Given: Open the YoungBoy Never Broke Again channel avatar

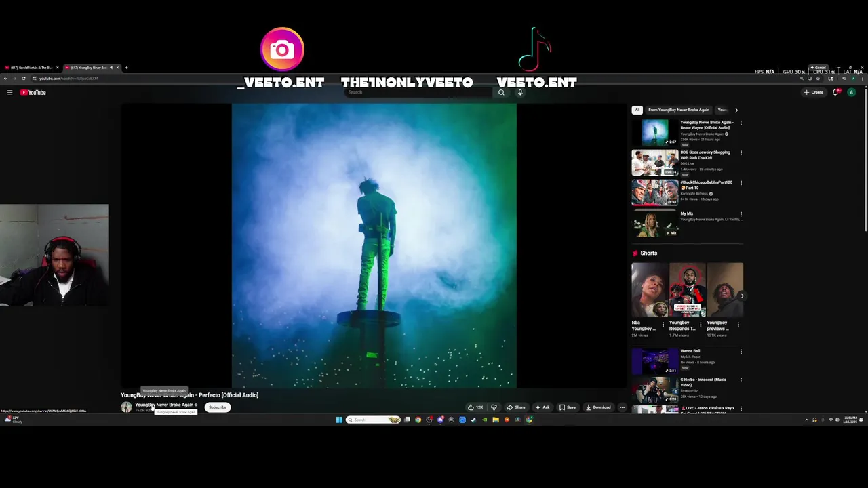Looking at the screenshot, I should coord(126,407).
